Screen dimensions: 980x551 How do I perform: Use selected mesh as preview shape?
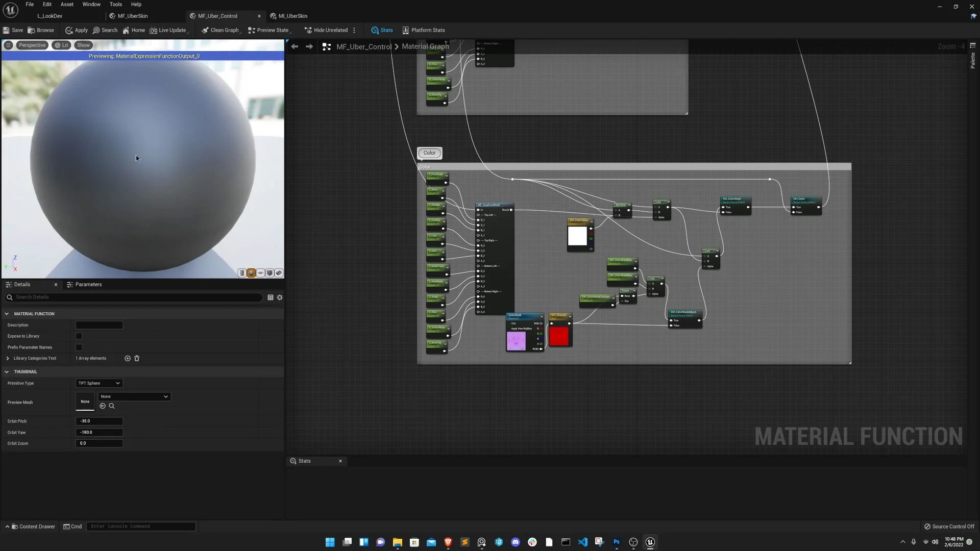pos(279,273)
